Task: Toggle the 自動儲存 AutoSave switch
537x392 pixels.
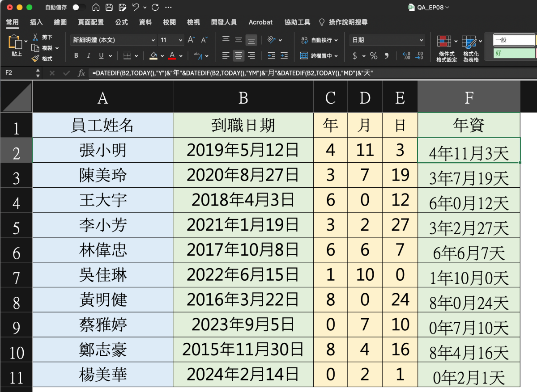Action: [79, 8]
